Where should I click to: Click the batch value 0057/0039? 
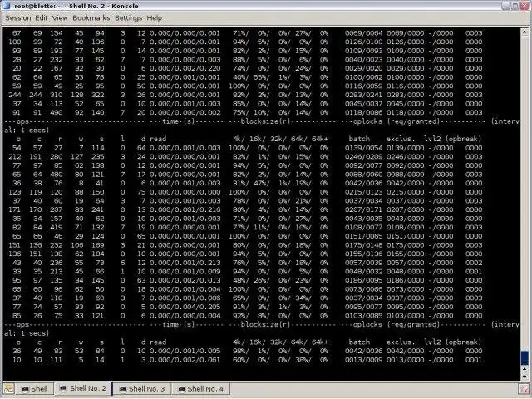[363, 263]
